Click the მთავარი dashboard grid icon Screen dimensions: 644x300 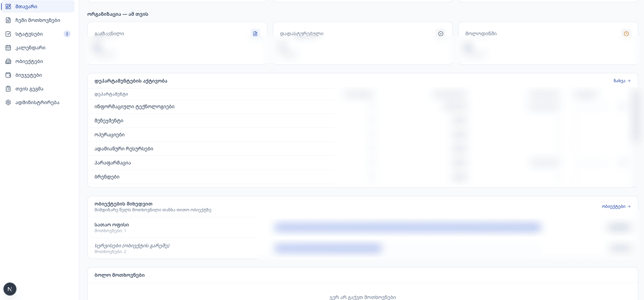coord(8,7)
